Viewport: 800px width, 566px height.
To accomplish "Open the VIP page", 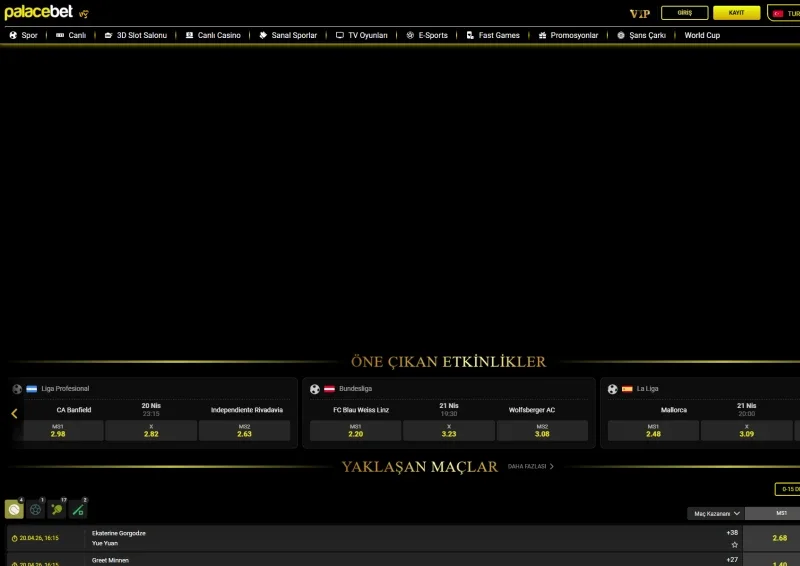I will click(x=640, y=14).
